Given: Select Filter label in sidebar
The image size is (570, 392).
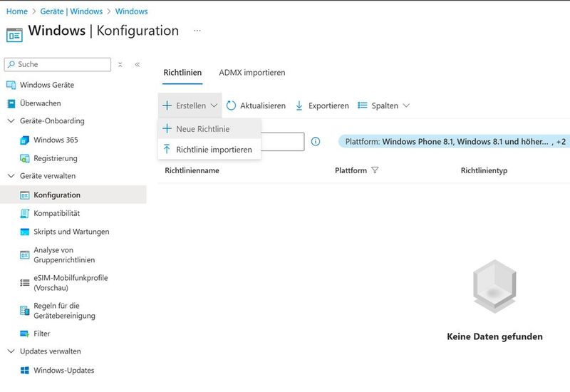Looking at the screenshot, I should [42, 334].
